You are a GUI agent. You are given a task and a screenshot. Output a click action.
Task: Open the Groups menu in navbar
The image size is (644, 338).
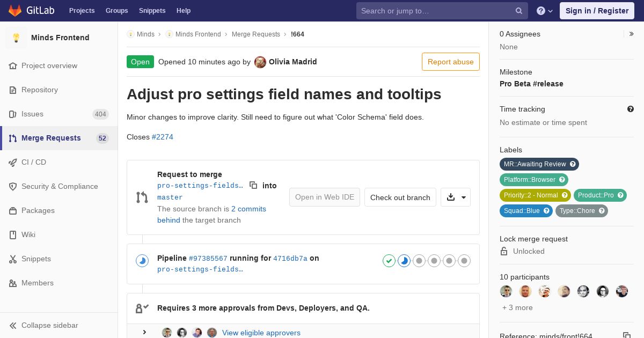point(116,11)
